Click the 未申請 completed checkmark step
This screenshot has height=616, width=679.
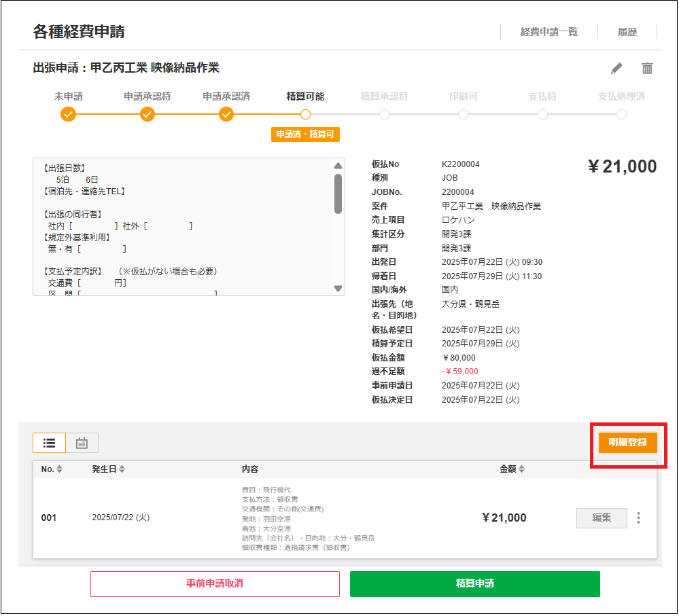coord(68,114)
